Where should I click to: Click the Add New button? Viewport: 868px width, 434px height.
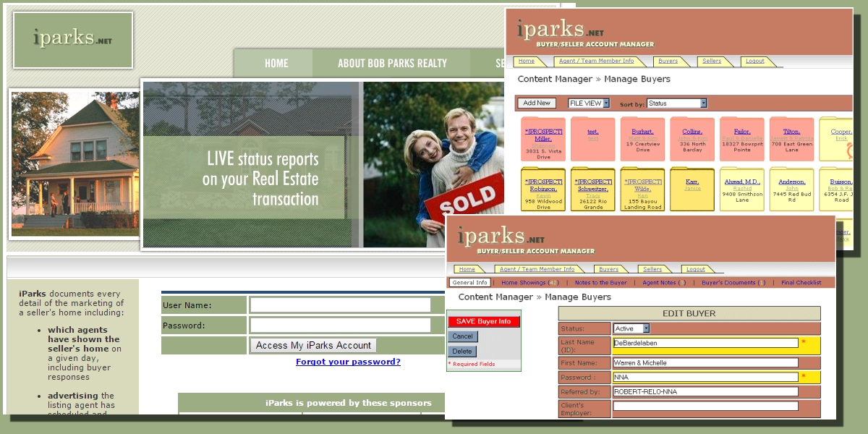537,103
